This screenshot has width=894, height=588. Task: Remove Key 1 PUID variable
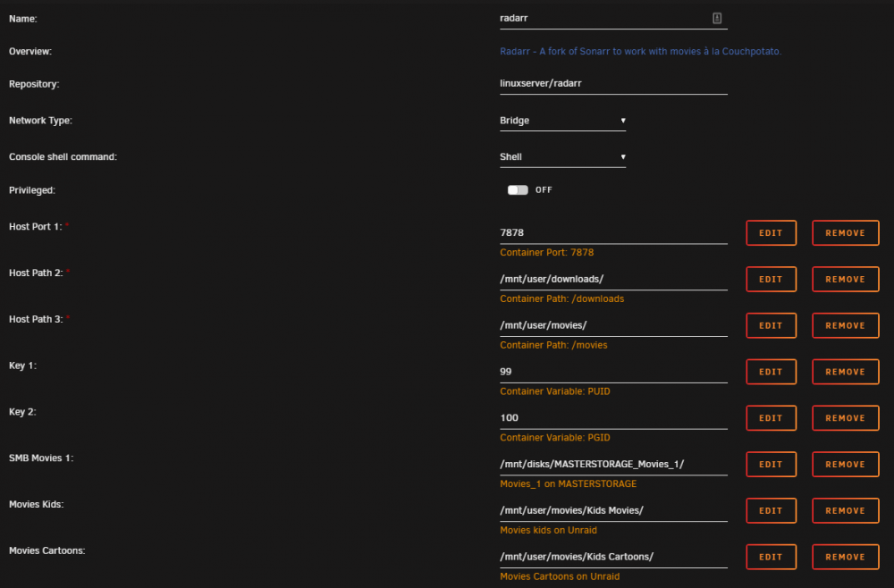tap(846, 372)
